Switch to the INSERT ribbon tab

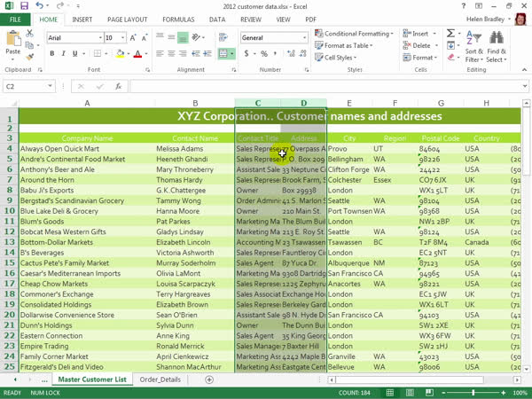82,20
